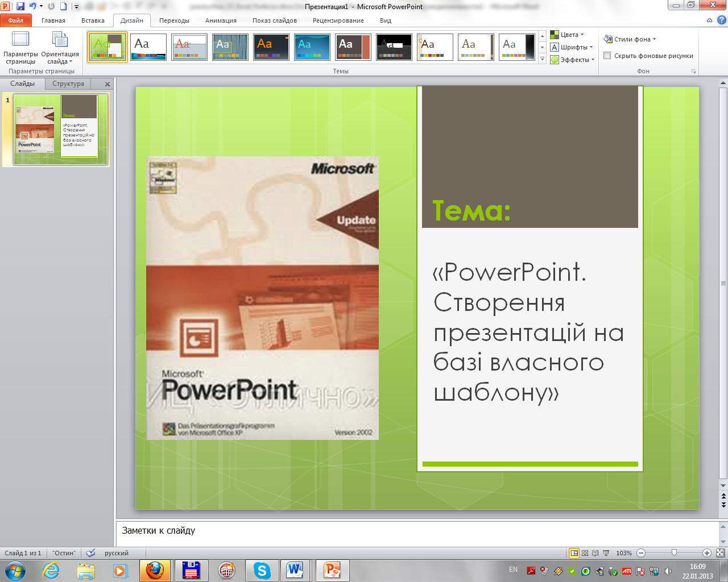The image size is (728, 582).
Task: Click the PowerPoint box image on the slide
Action: [262, 298]
